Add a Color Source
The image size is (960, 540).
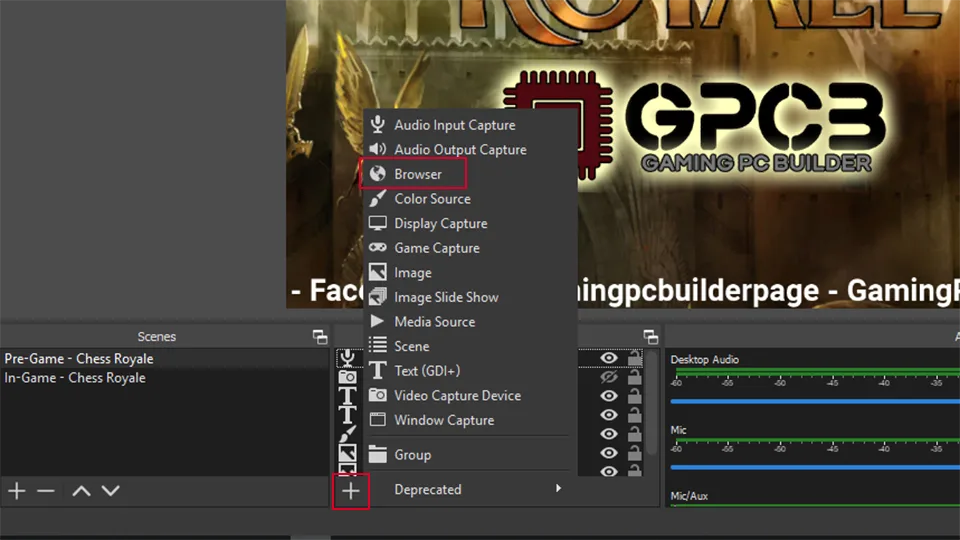tap(470, 198)
